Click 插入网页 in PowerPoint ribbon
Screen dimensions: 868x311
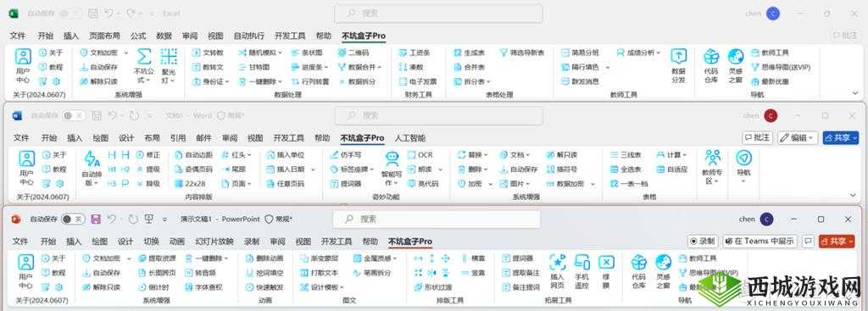click(x=557, y=271)
